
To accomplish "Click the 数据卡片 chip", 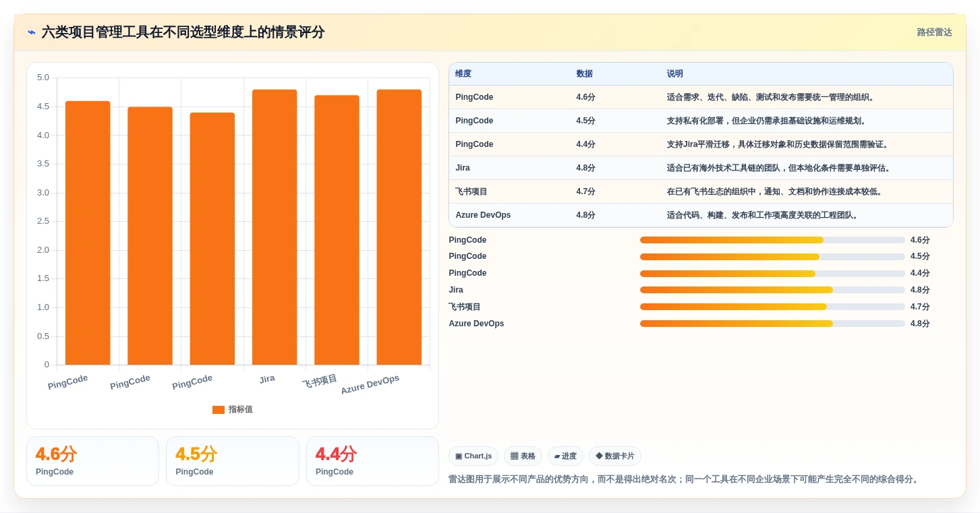I will (x=615, y=456).
